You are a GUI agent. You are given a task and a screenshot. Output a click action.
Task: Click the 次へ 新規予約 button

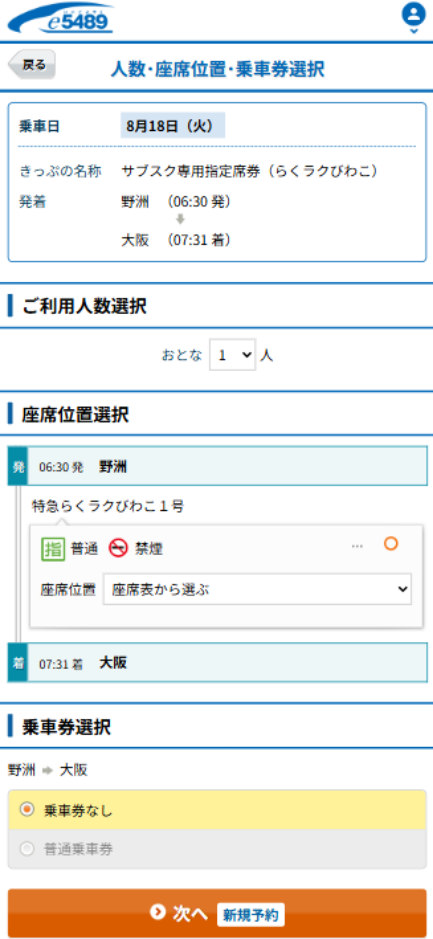217,913
